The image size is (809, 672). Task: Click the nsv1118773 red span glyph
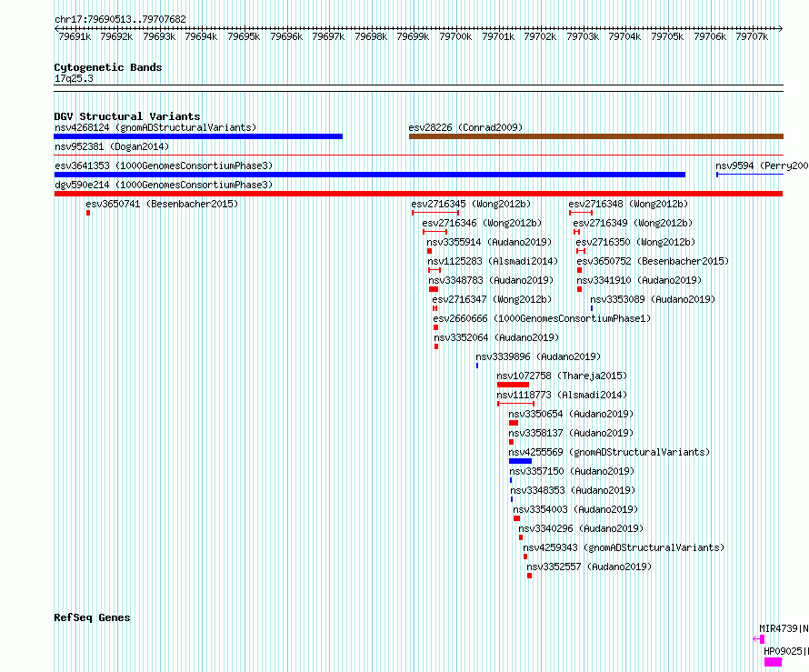516,404
